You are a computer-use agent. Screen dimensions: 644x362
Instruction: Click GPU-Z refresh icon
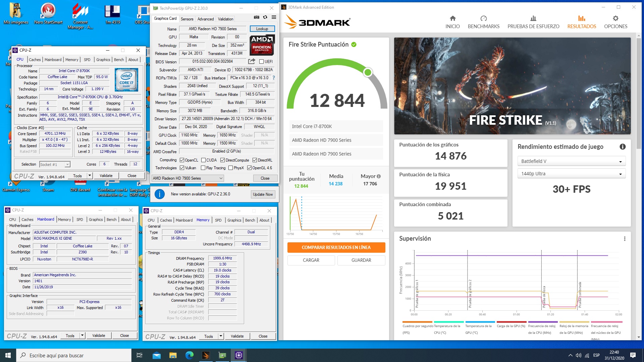(x=265, y=17)
